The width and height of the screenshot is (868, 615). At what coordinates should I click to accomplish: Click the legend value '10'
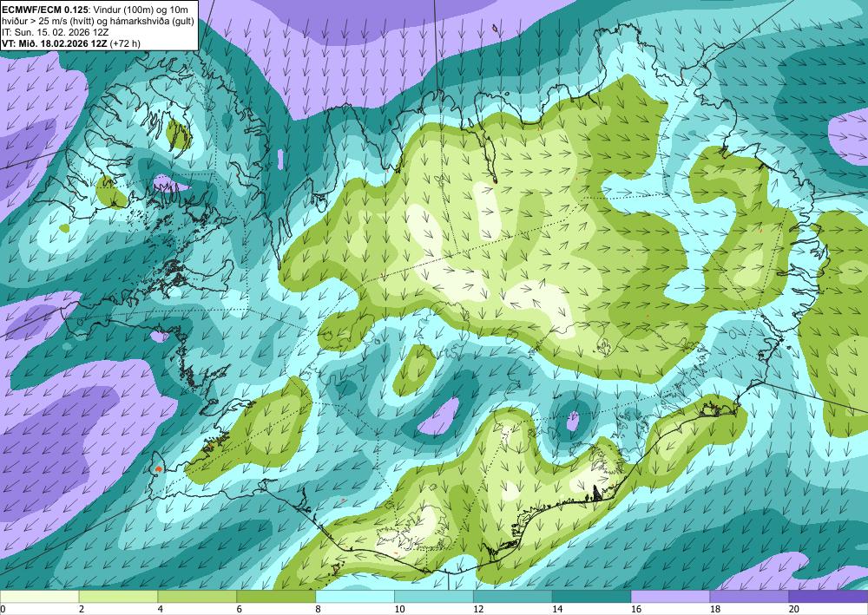pos(399,609)
